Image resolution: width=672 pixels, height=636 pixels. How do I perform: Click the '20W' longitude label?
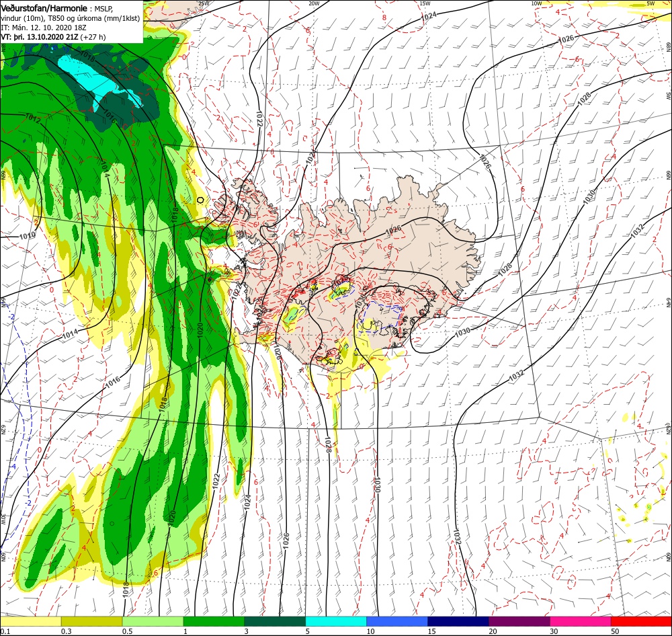point(314,3)
